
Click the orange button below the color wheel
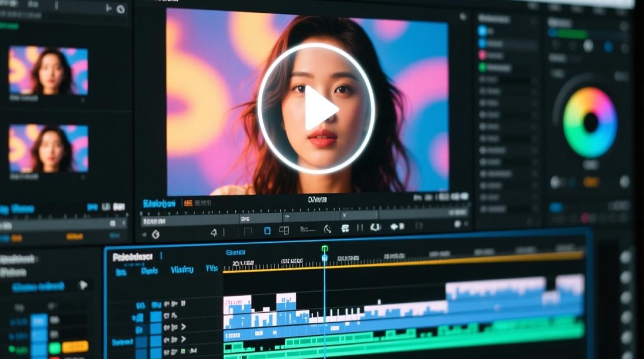(x=591, y=182)
